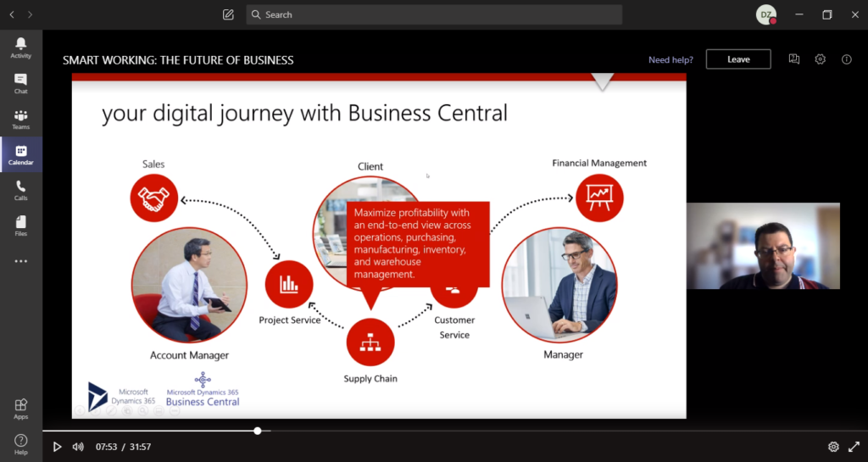The width and height of the screenshot is (868, 462).
Task: Click the presenter webcam video
Action: click(763, 246)
